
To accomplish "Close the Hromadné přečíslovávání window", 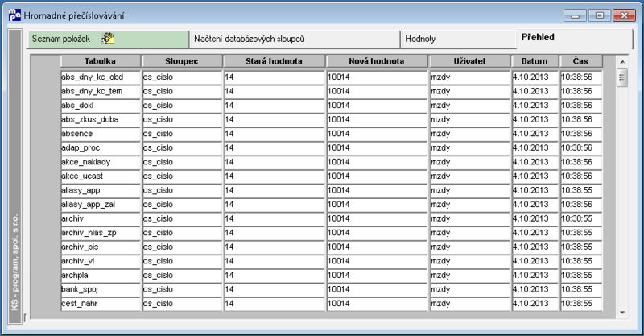I will pyautogui.click(x=624, y=15).
